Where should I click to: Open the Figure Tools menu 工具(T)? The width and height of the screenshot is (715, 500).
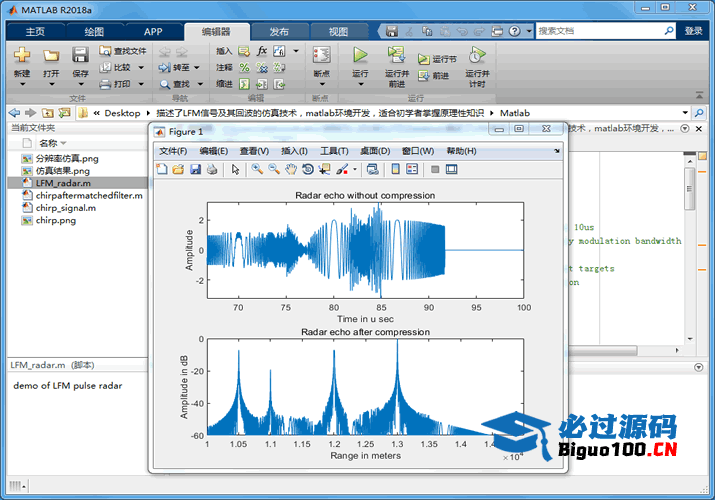tap(334, 151)
